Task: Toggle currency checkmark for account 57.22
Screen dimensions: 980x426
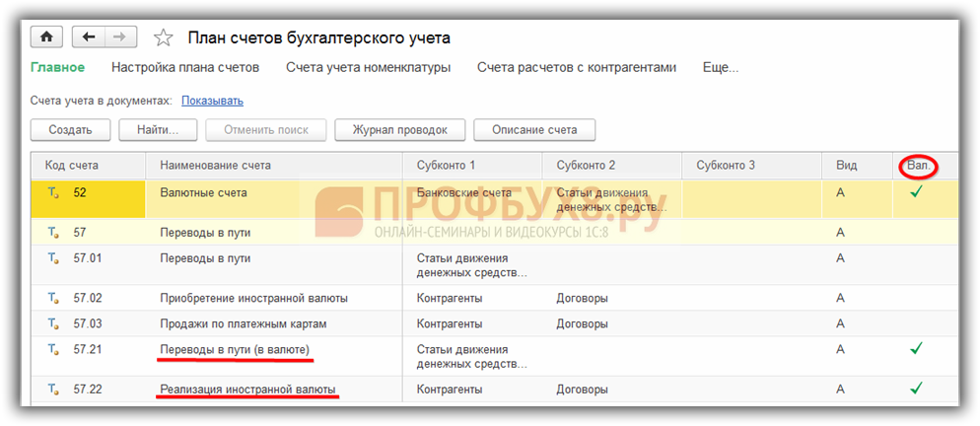Action: [x=916, y=389]
